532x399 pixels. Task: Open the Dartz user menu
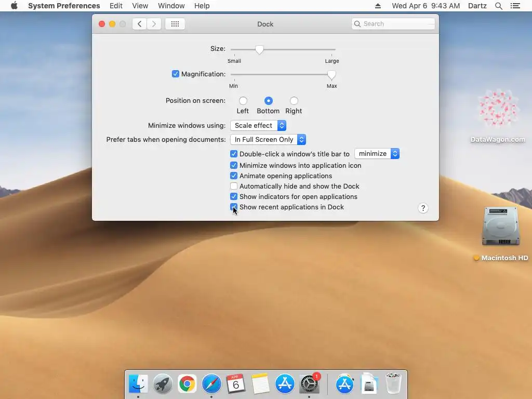(x=477, y=6)
